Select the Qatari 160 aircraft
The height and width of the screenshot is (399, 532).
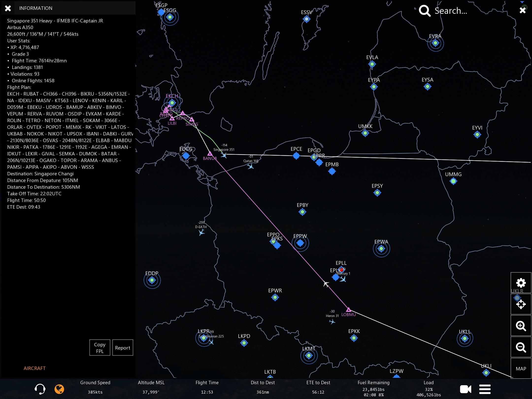pos(250,166)
